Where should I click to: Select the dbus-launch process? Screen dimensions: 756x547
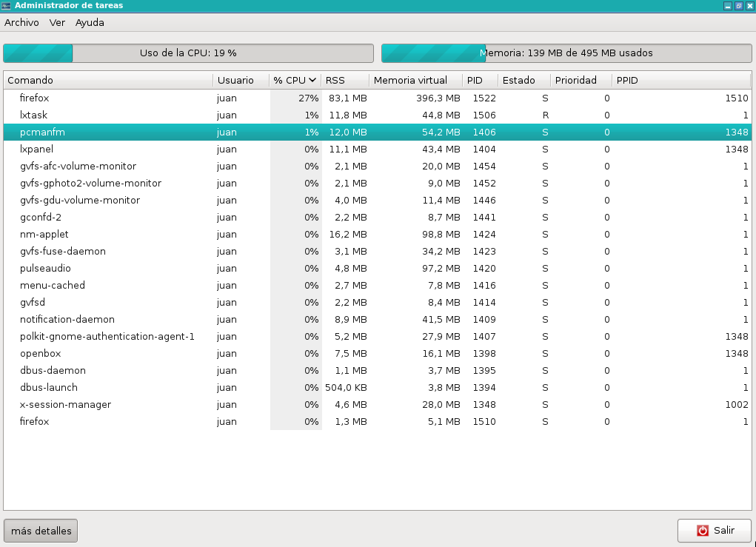(377, 387)
